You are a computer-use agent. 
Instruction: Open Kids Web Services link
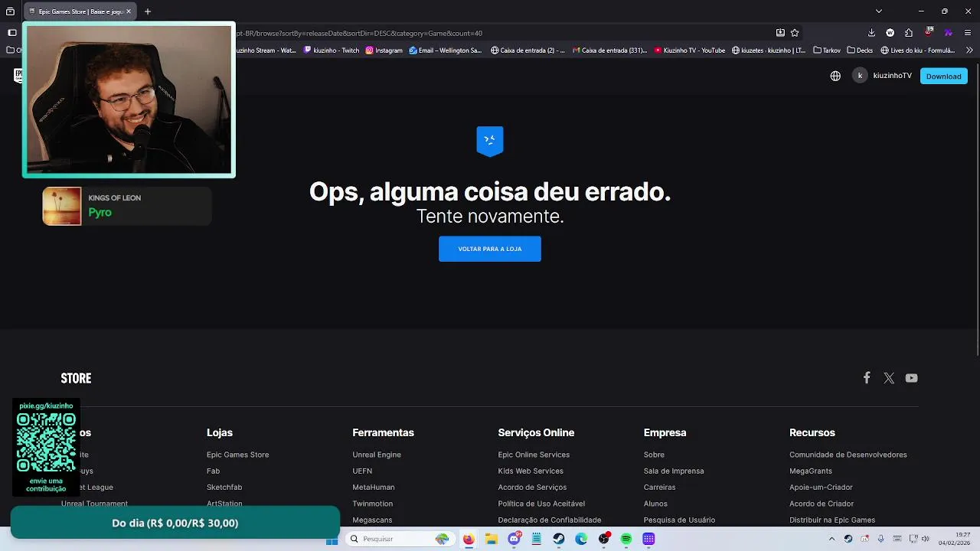click(531, 471)
